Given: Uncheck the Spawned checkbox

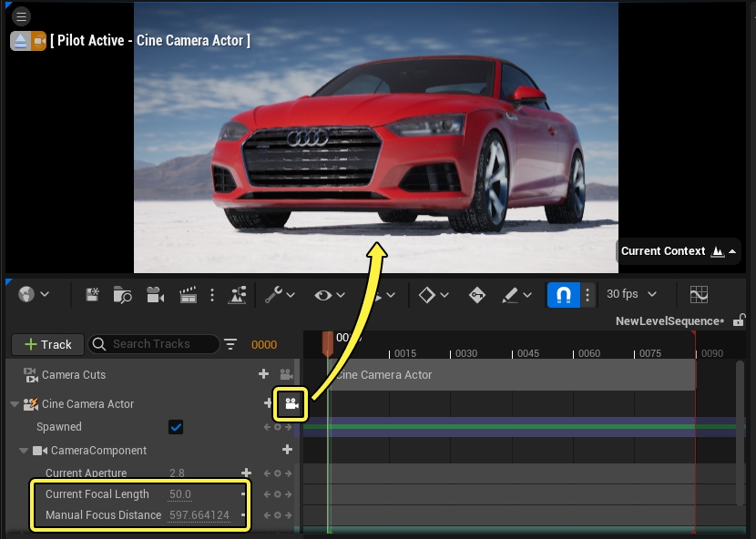Looking at the screenshot, I should tap(176, 426).
